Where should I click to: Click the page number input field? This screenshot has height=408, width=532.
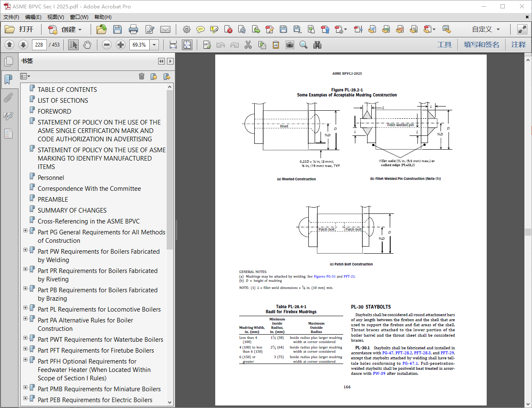tap(39, 45)
